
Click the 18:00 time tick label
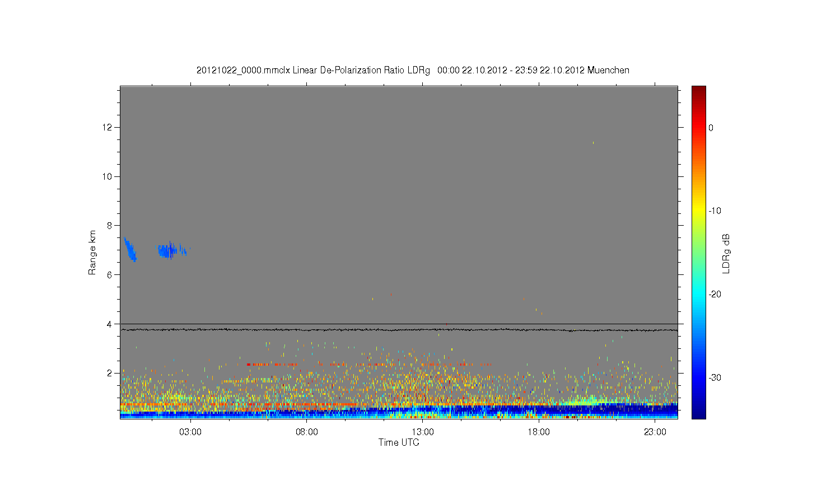(x=539, y=432)
